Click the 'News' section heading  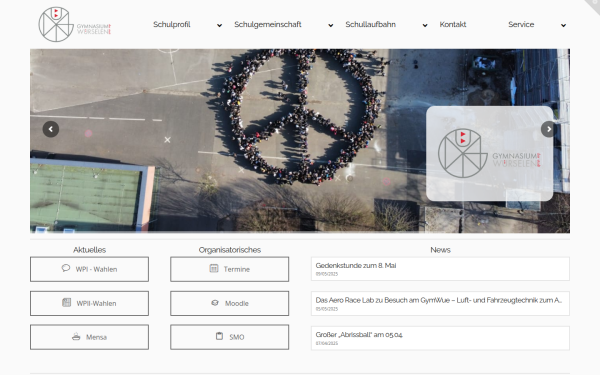click(x=440, y=250)
